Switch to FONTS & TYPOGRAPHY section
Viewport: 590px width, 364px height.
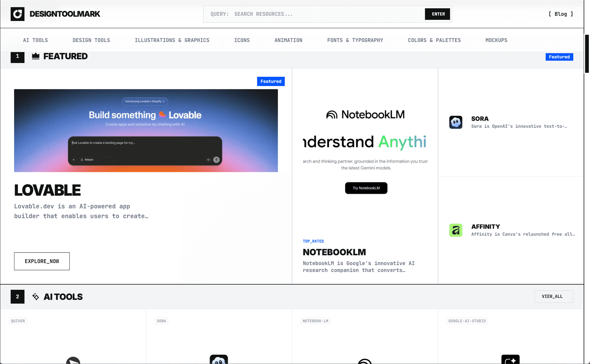pos(355,40)
